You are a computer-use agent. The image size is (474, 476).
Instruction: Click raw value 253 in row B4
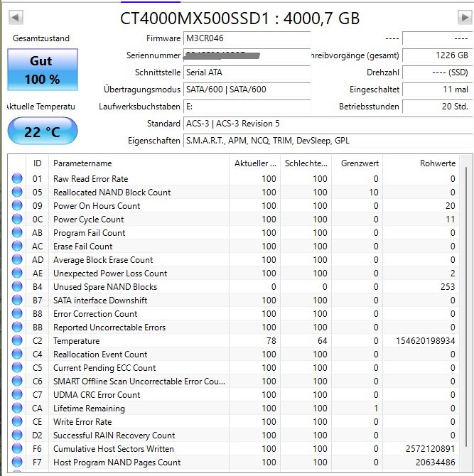448,287
